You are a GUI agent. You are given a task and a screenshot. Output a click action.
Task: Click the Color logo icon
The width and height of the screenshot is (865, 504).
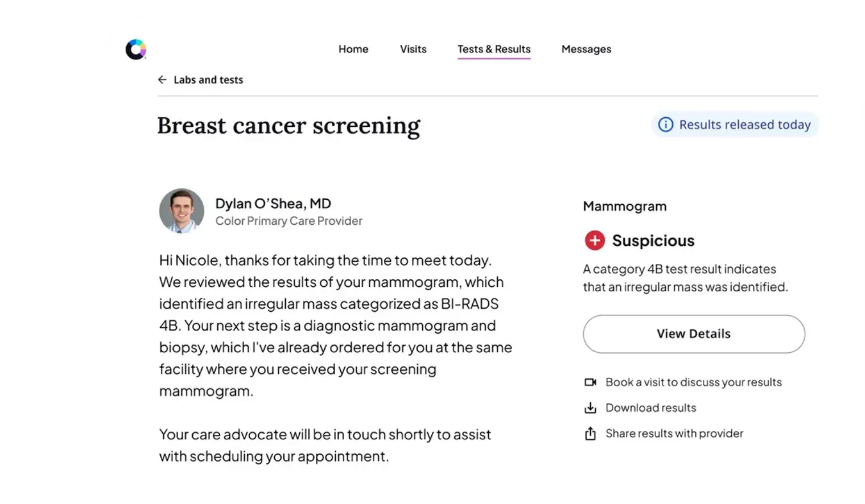pos(136,49)
